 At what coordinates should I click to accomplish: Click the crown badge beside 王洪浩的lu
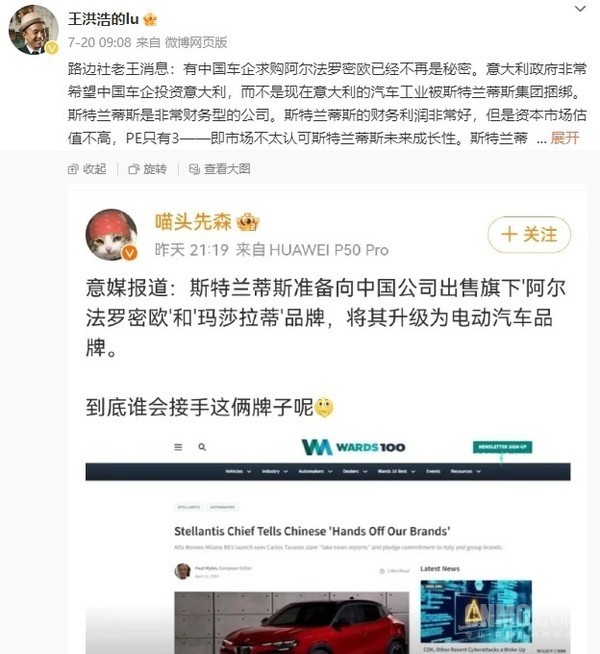point(150,19)
